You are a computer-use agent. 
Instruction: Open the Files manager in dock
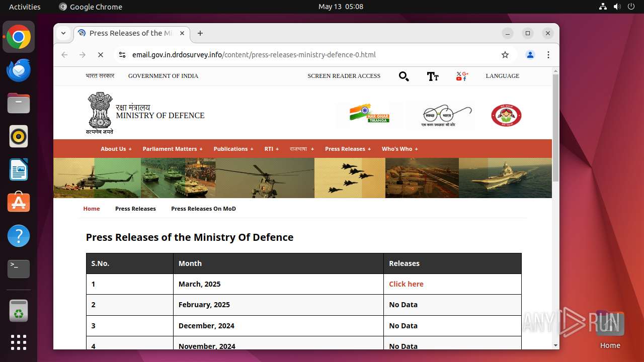pos(19,104)
